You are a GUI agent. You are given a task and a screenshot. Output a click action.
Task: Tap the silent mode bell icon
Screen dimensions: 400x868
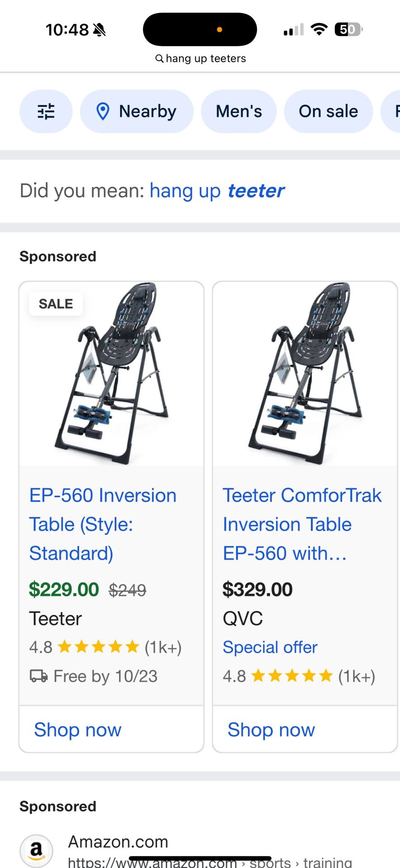click(100, 30)
